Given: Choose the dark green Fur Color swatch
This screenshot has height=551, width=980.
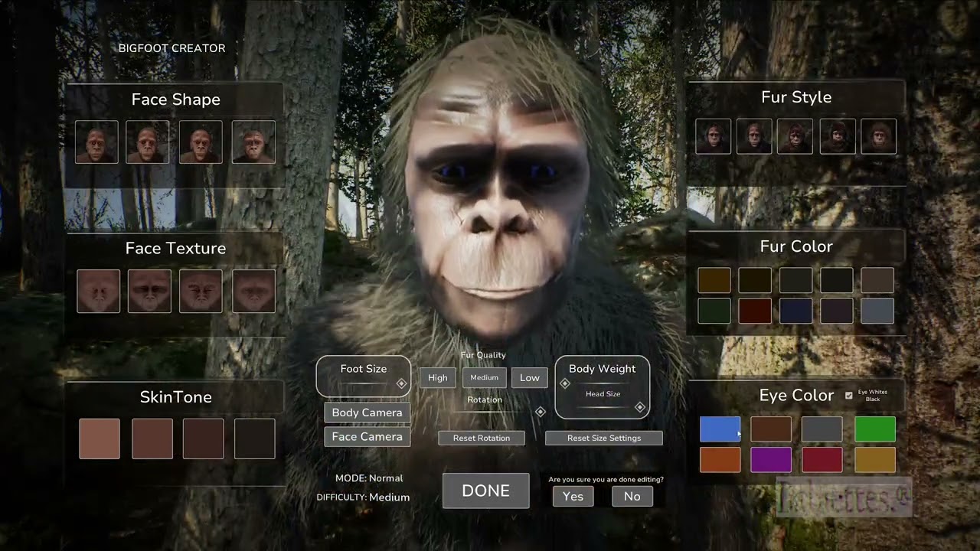Looking at the screenshot, I should pyautogui.click(x=714, y=311).
